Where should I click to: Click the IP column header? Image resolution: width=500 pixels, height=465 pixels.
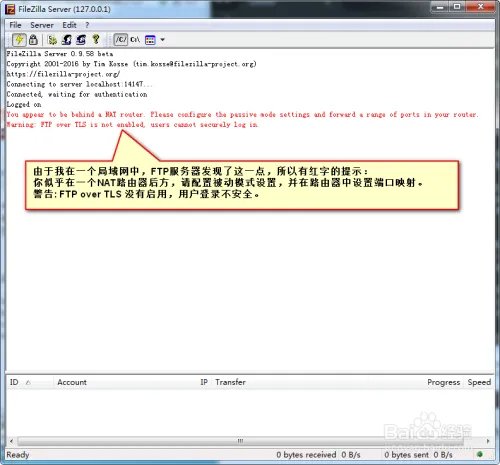pyautogui.click(x=204, y=382)
